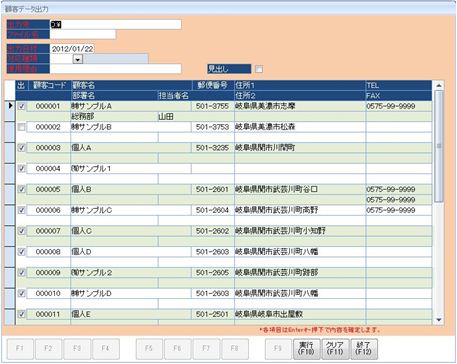Click the output path field containing D:¥

click(115, 24)
